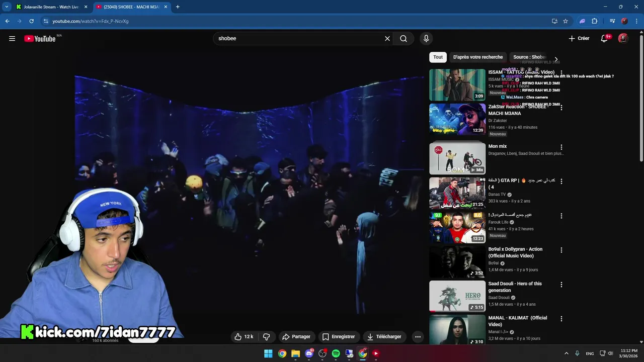Select D'après votre recherche chip
Image resolution: width=644 pixels, height=362 pixels.
478,57
